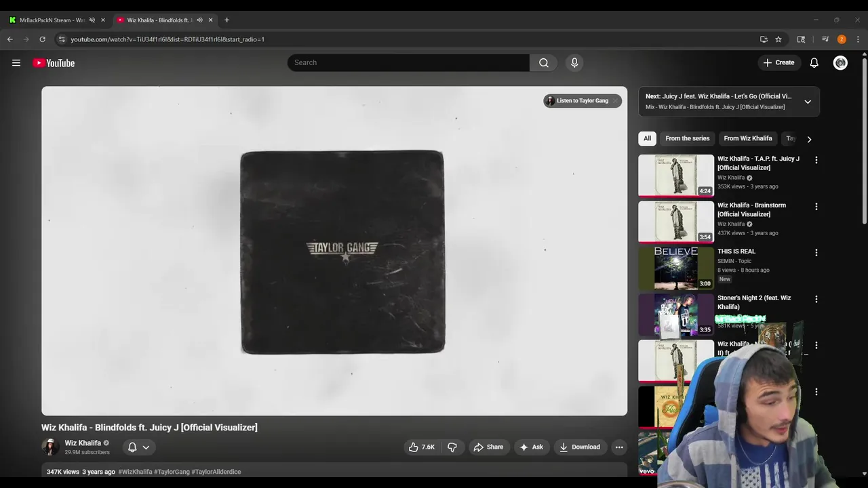Select the From Wiz Khalifa chip
Viewport: 868px width, 488px height.
(x=747, y=138)
